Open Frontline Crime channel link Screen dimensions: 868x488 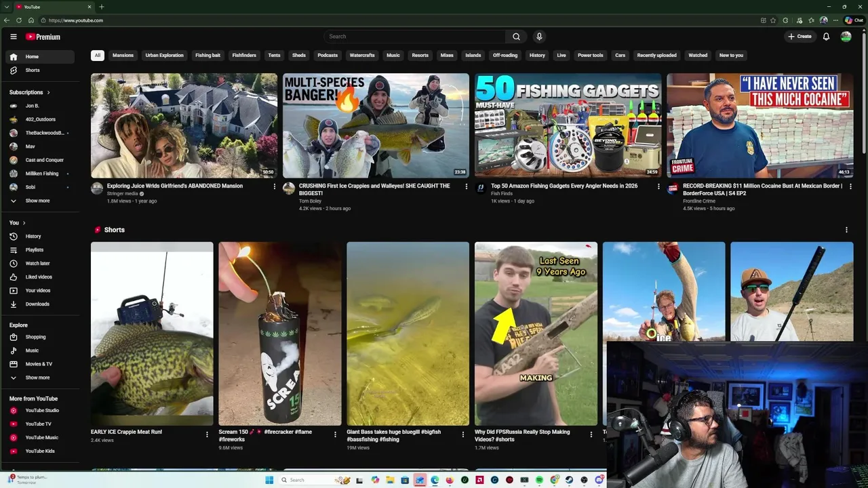tap(699, 201)
